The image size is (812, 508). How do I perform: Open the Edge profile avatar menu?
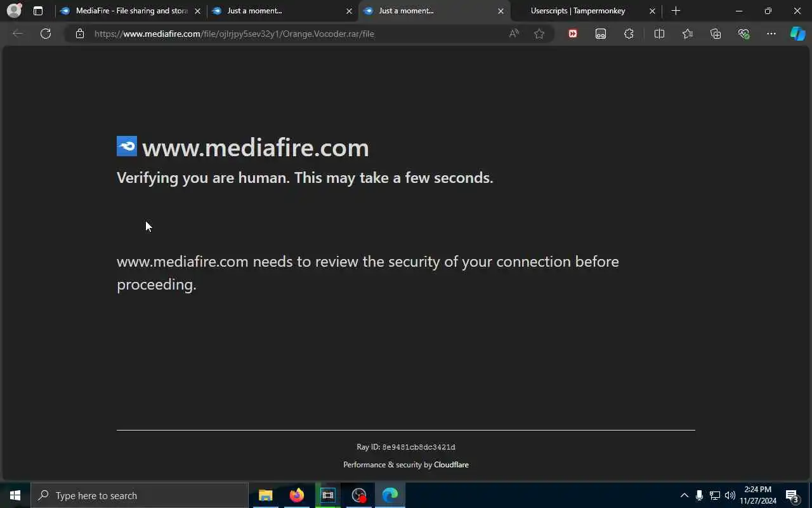pyautogui.click(x=14, y=11)
